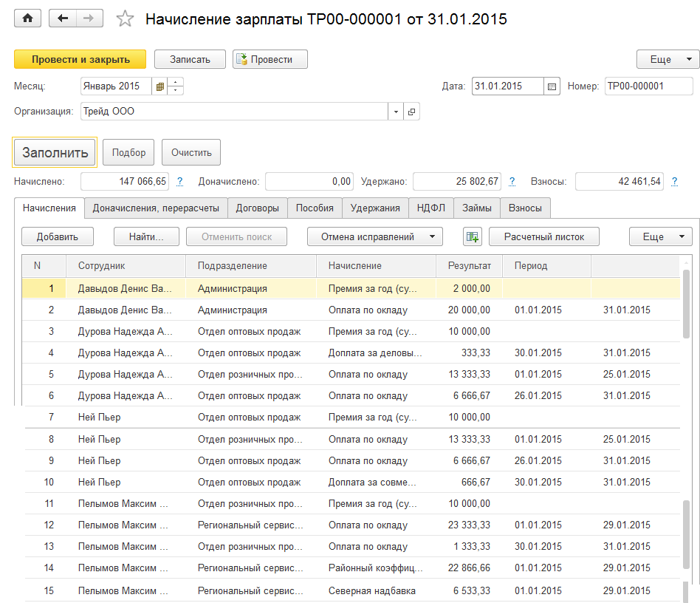The height and width of the screenshot is (603, 700).
Task: Switch to the НДФЛ tab
Action: click(430, 208)
